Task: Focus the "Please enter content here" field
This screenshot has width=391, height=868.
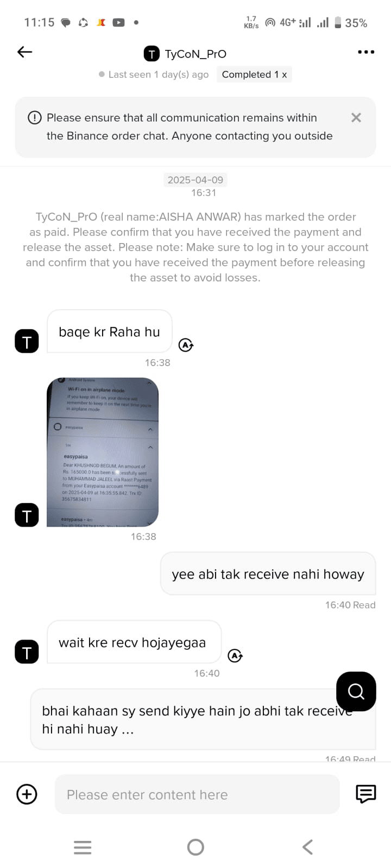Action: [197, 794]
